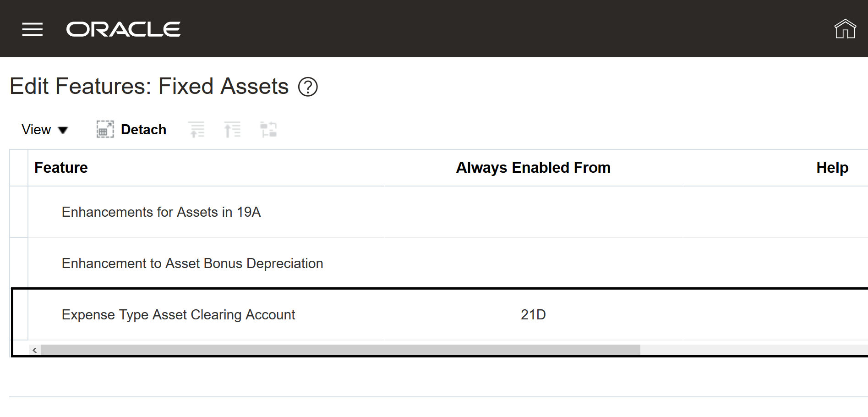Click the horizontal scrollbar left arrow
The image size is (868, 417).
point(35,350)
